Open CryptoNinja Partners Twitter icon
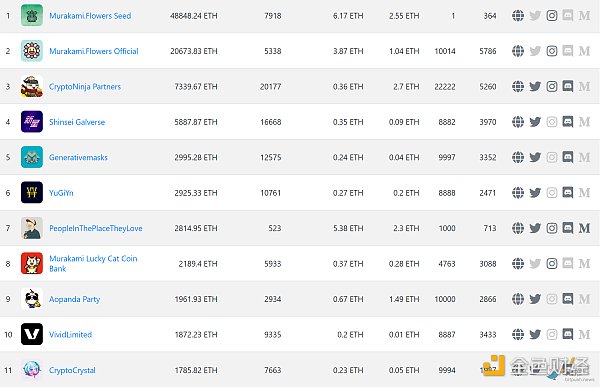The height and width of the screenshot is (387, 600). pyautogui.click(x=535, y=87)
